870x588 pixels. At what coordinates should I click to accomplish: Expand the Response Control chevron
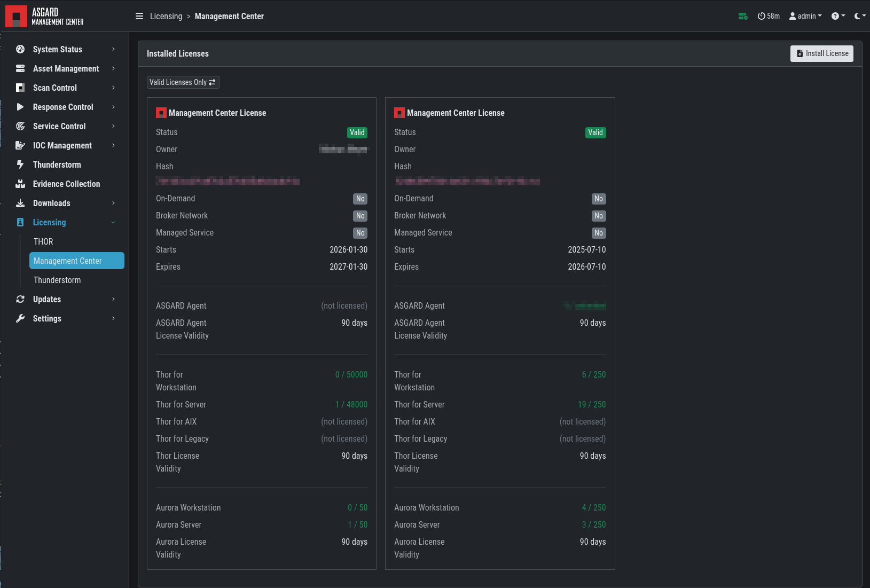[113, 107]
